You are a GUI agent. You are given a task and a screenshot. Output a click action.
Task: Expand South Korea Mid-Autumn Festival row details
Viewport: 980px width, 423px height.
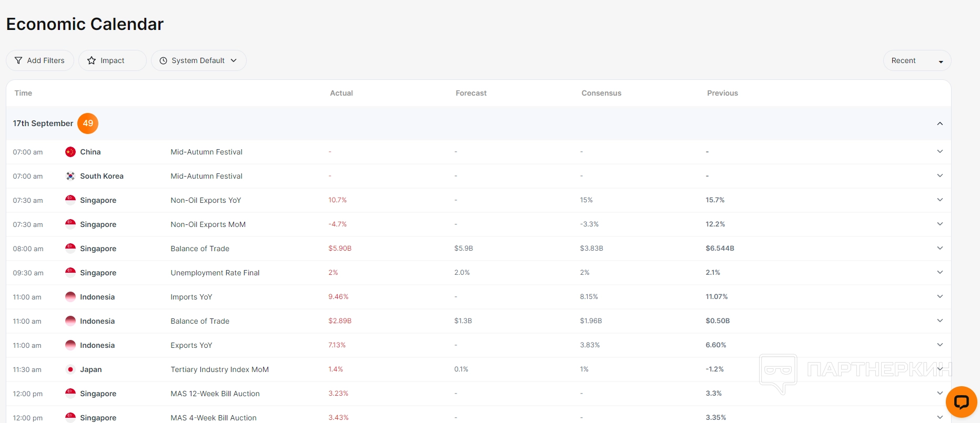(x=940, y=176)
